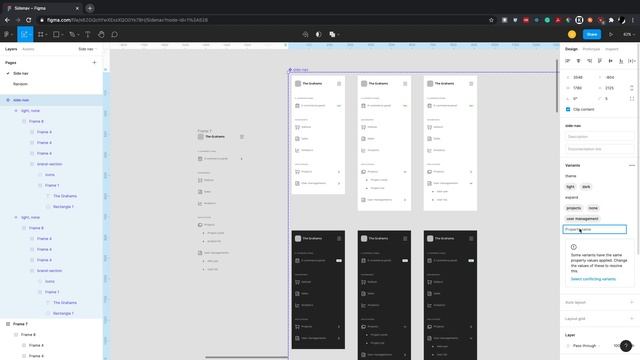Add Layout grid with plus
This screenshot has width=640, height=360.
[x=632, y=318]
